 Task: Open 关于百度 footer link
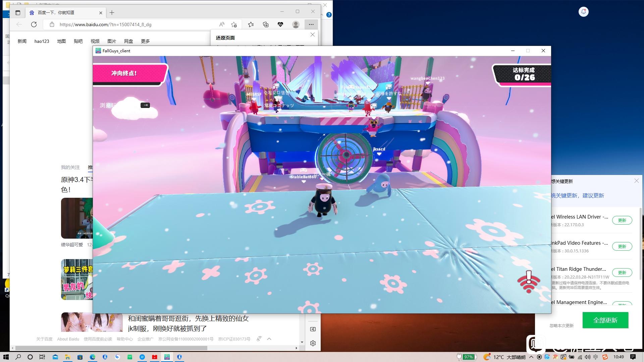tap(44, 339)
